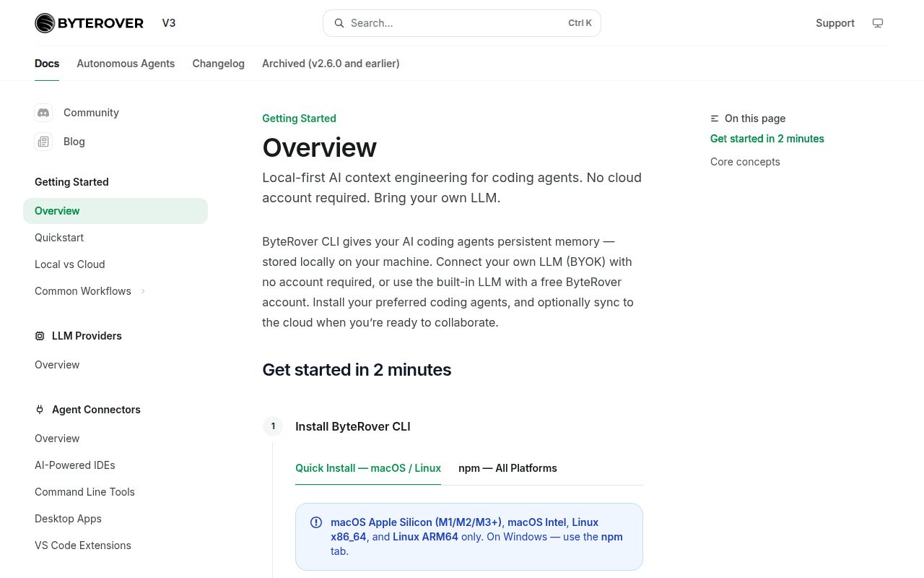924x578 pixels.
Task: Open the Changelog tab
Action: point(218,64)
